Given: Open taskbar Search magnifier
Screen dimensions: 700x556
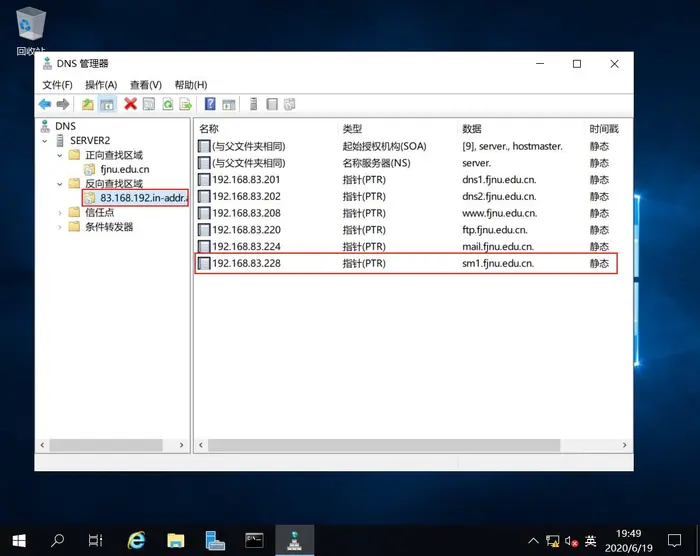Looking at the screenshot, I should 58,541.
